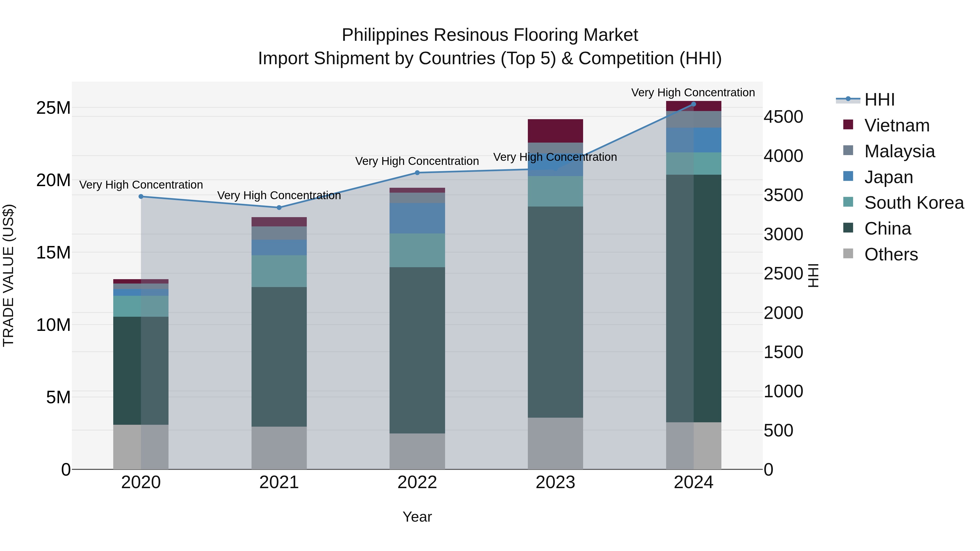
Task: Click the 2022 x-axis label
Action: (417, 482)
